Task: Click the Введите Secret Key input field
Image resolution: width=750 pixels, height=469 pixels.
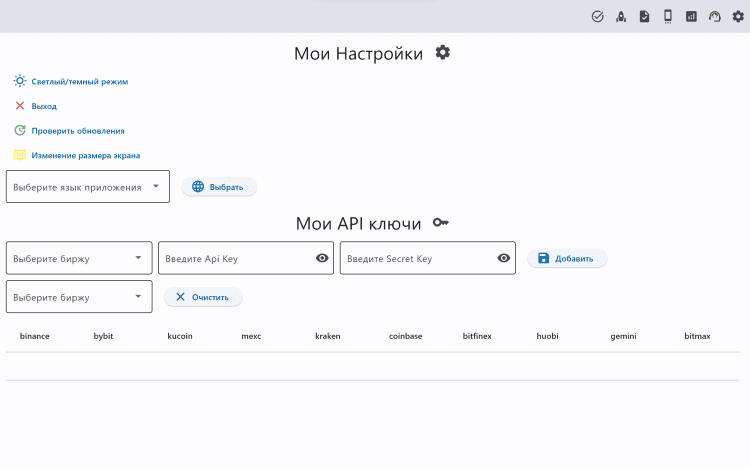Action: [418, 258]
